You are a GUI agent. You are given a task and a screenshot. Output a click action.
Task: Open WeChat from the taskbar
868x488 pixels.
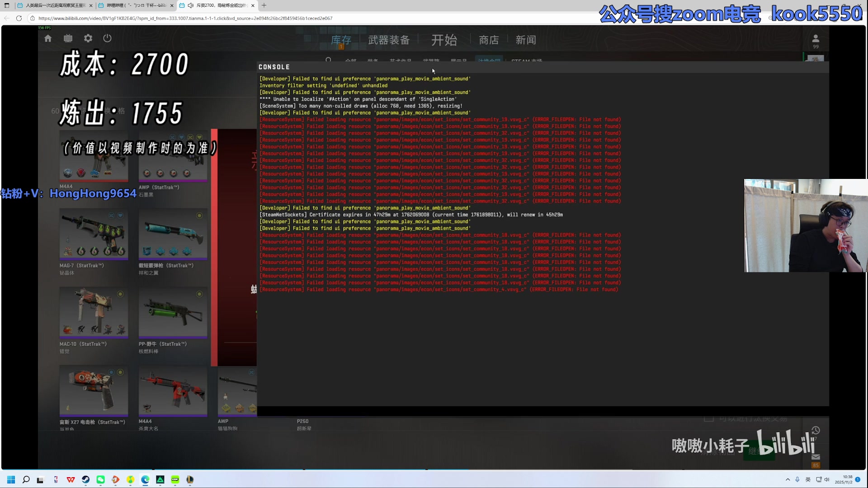100,480
